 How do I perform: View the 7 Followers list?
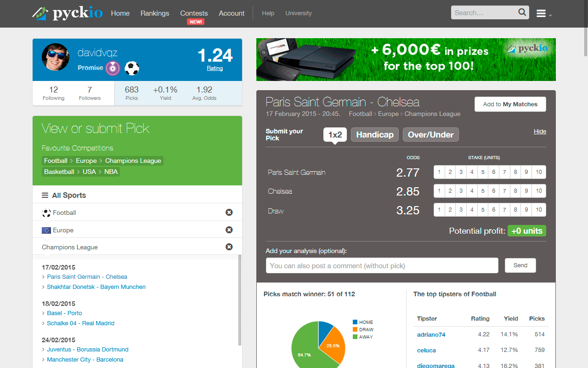(x=90, y=93)
